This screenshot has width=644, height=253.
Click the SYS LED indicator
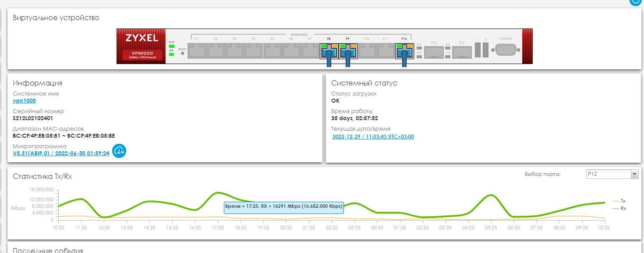171,54
